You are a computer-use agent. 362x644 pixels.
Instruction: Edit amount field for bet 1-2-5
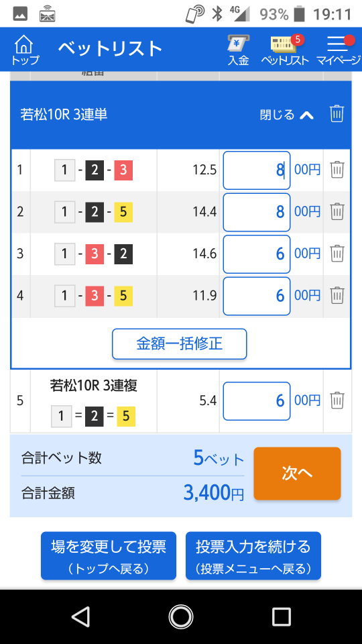[257, 212]
